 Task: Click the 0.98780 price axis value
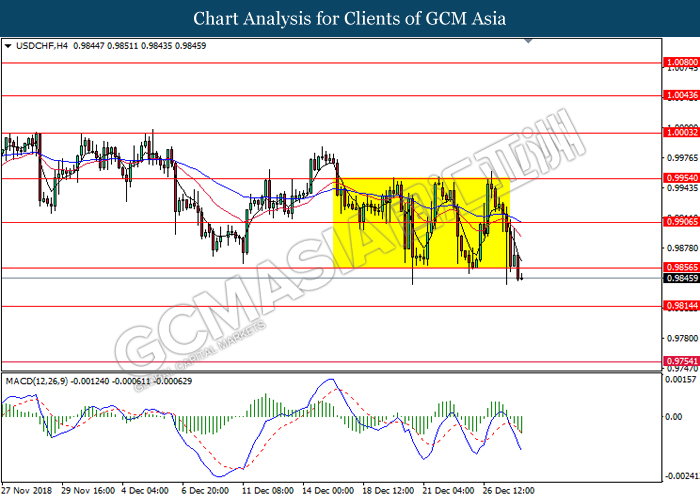tap(682, 248)
